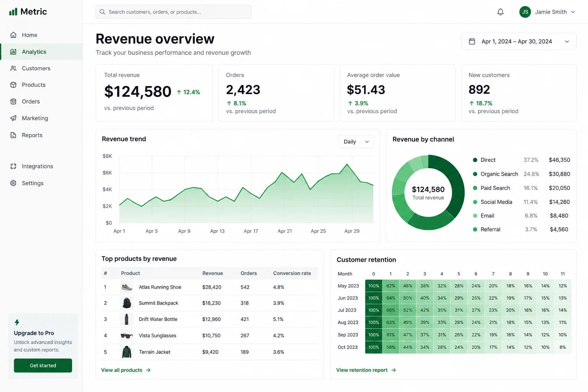
Task: Open Products section
Action: tap(41, 85)
